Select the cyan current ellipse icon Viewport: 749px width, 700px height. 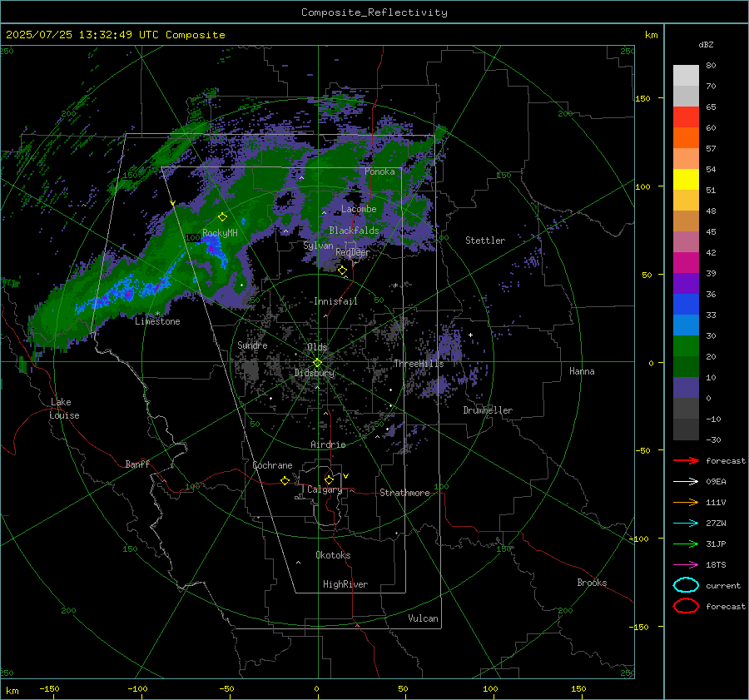(686, 585)
